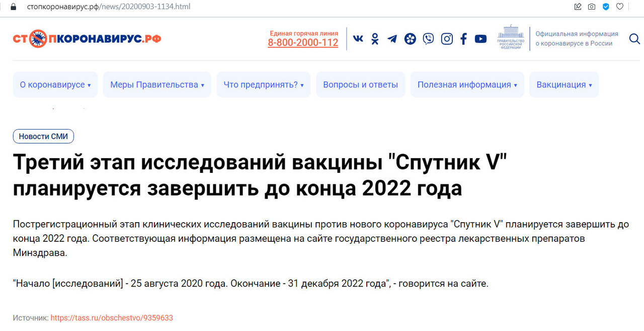Click the camera snapshot icon in browser toolbar
Screen dimensions: 644x331
click(592, 7)
